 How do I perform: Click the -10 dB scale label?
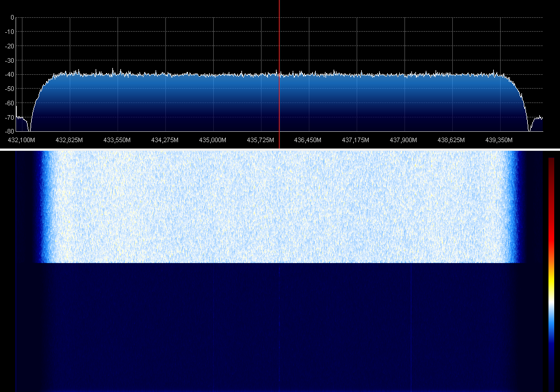(10, 32)
